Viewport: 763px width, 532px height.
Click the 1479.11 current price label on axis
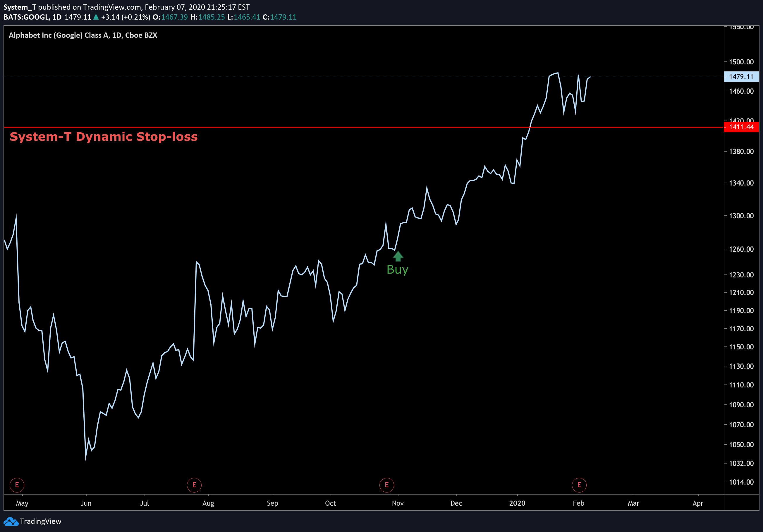741,76
